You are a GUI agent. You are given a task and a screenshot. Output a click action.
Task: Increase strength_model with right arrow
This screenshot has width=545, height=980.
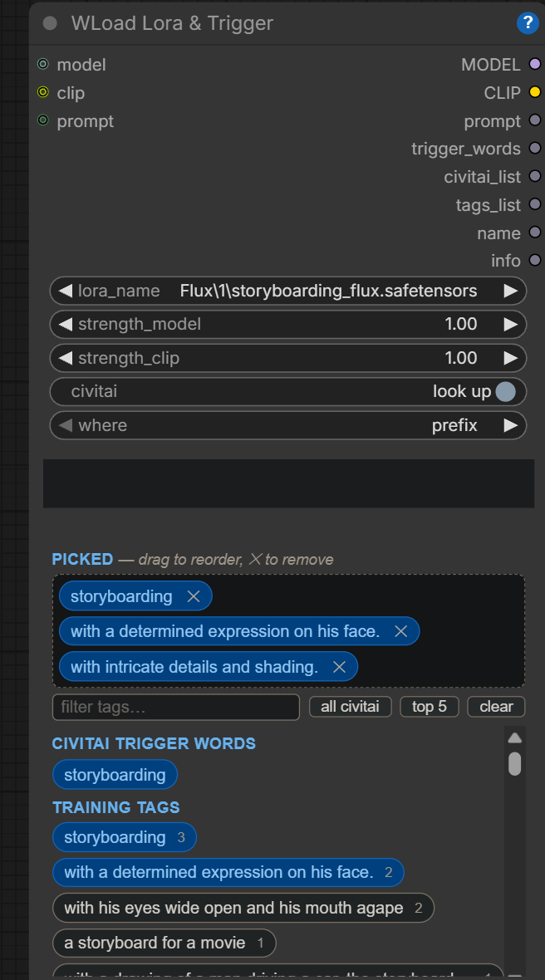click(x=511, y=325)
